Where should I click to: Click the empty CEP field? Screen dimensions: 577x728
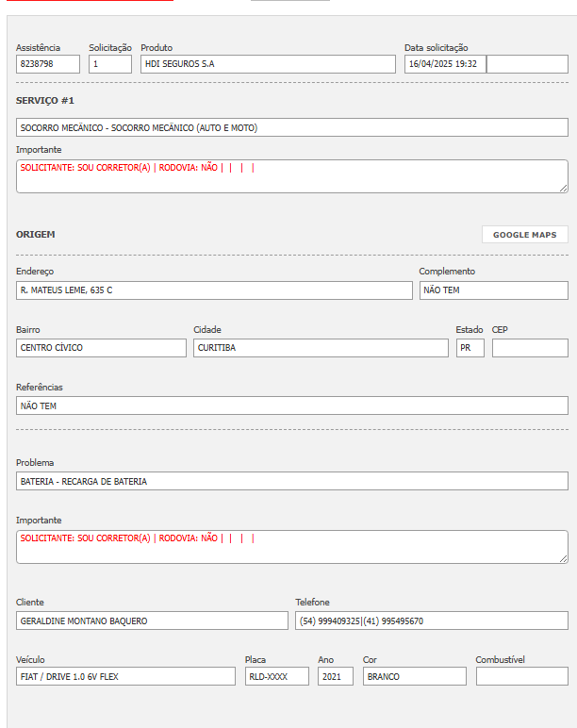point(530,348)
